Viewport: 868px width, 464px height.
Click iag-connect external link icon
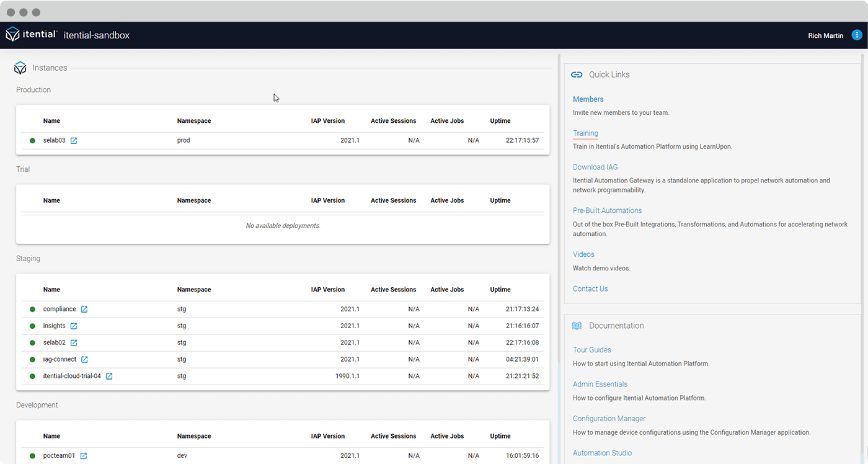click(x=84, y=360)
